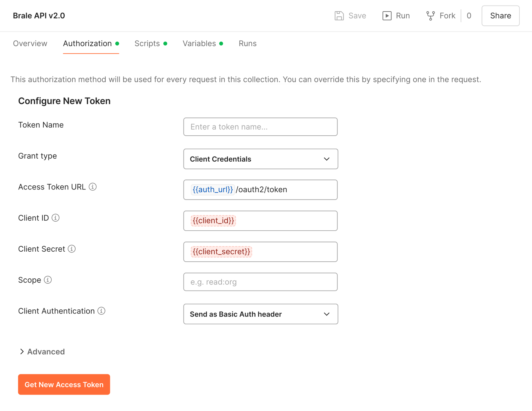Open the Scripts tab

147,44
